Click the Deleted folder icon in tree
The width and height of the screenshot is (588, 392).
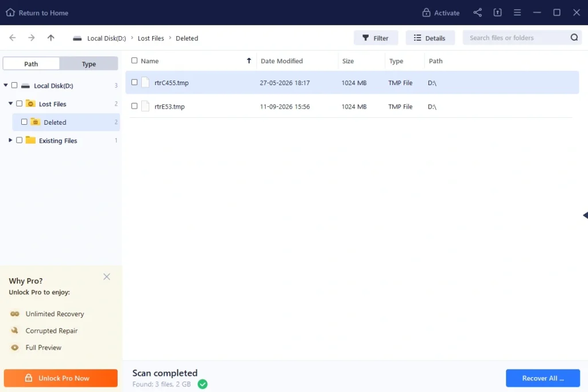(35, 122)
